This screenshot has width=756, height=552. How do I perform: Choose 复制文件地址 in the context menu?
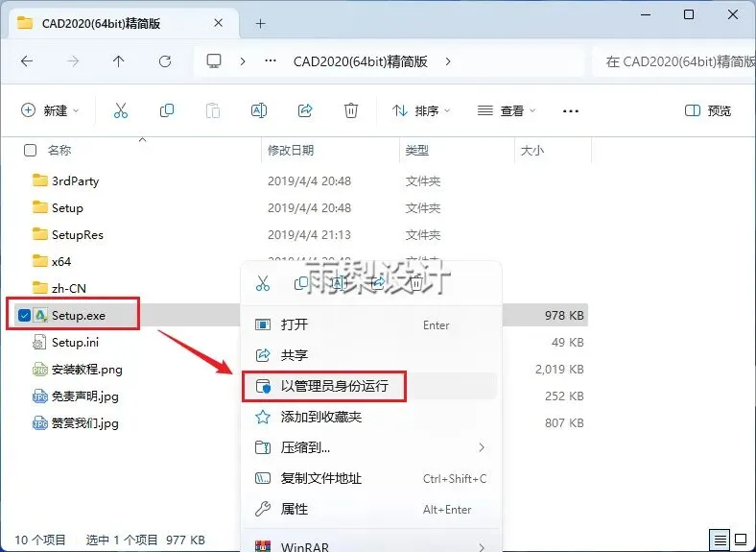[x=370, y=479]
